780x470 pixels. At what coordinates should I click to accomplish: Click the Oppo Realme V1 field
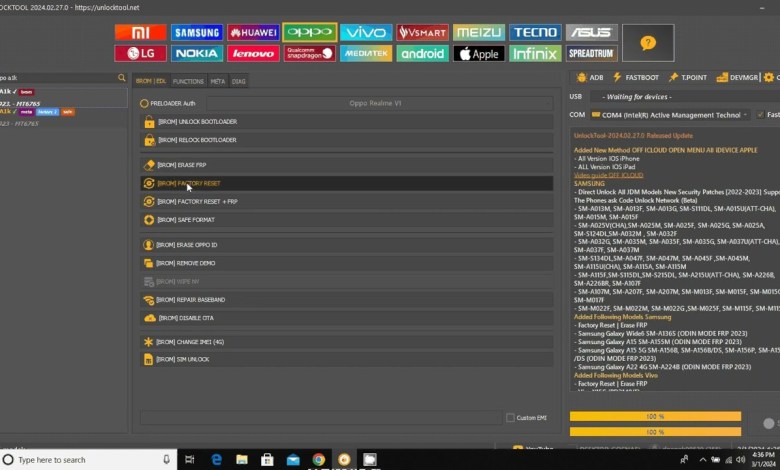click(380, 103)
